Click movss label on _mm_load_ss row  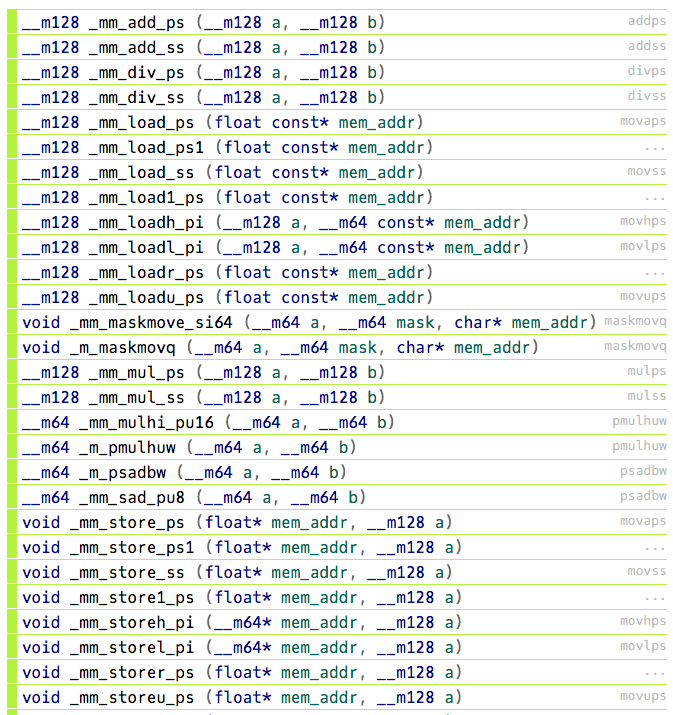click(x=647, y=171)
